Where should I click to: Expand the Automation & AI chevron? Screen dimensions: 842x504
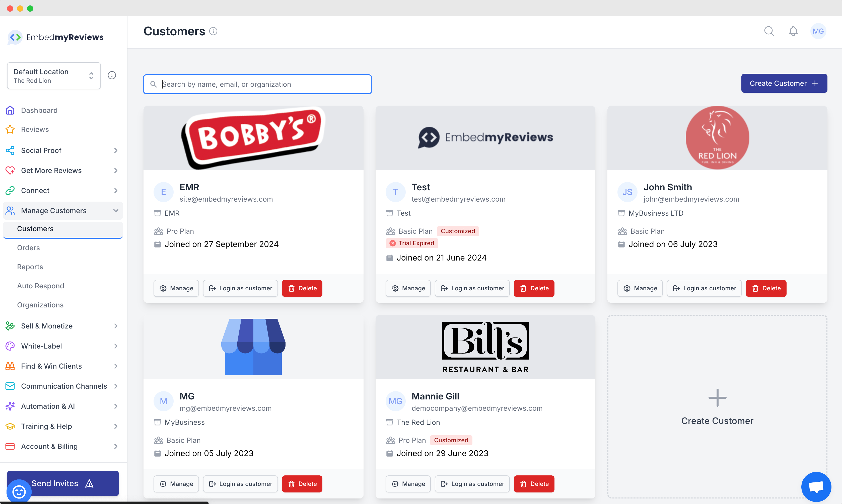coord(116,406)
